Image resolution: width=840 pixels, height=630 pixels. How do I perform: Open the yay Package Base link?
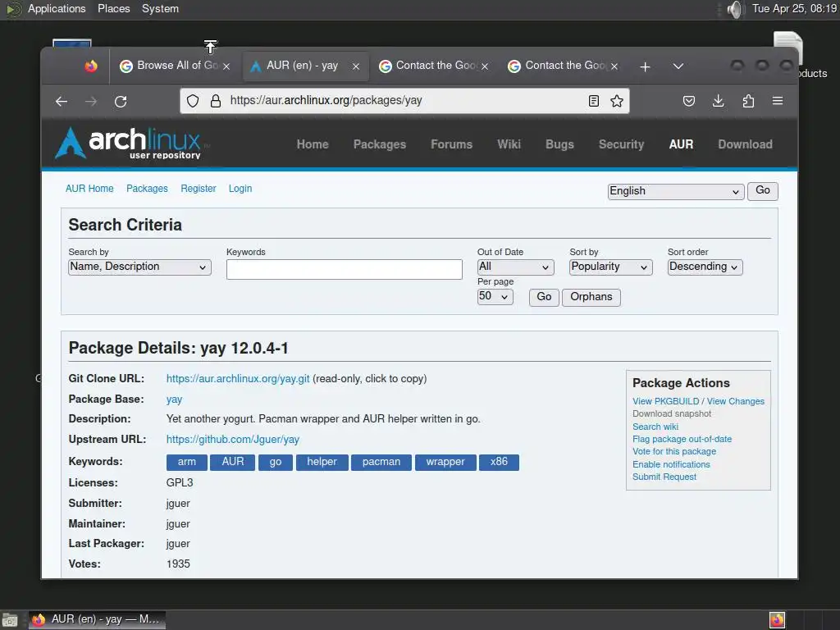click(x=174, y=399)
